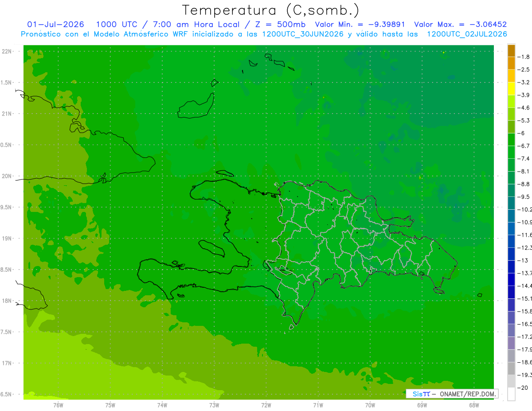Click the 'Temperatura (C,somb.)' chart title
Screen dimensions: 532x411
click(270, 11)
